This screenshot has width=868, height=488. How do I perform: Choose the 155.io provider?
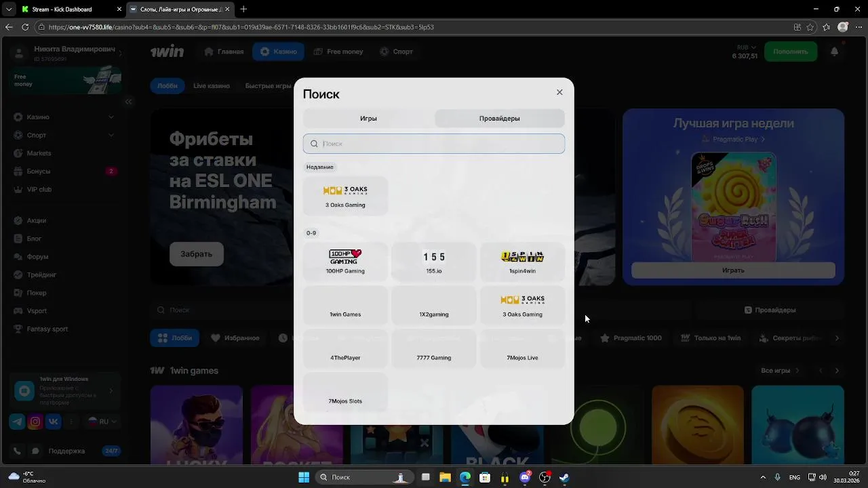434,262
